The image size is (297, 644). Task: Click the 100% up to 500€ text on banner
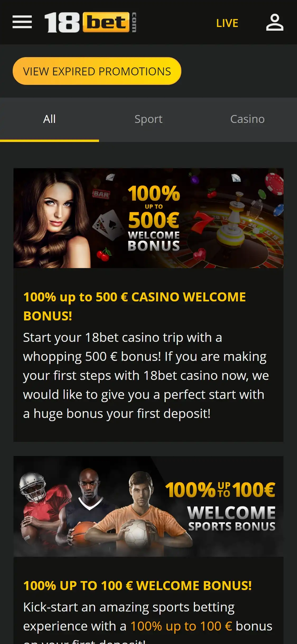coord(154,207)
